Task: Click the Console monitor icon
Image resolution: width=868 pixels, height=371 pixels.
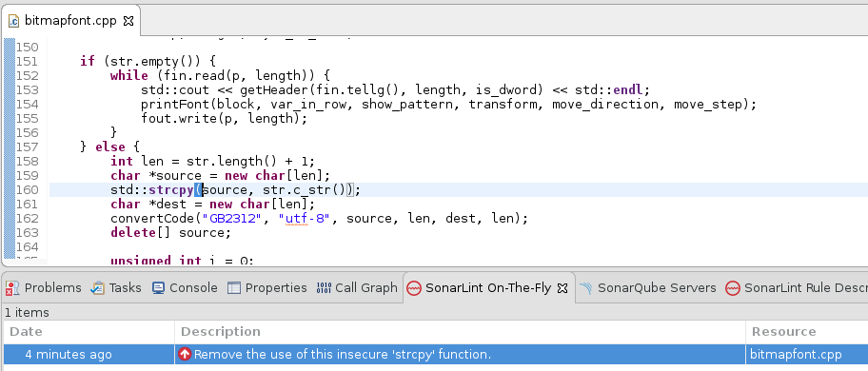Action: tap(159, 288)
